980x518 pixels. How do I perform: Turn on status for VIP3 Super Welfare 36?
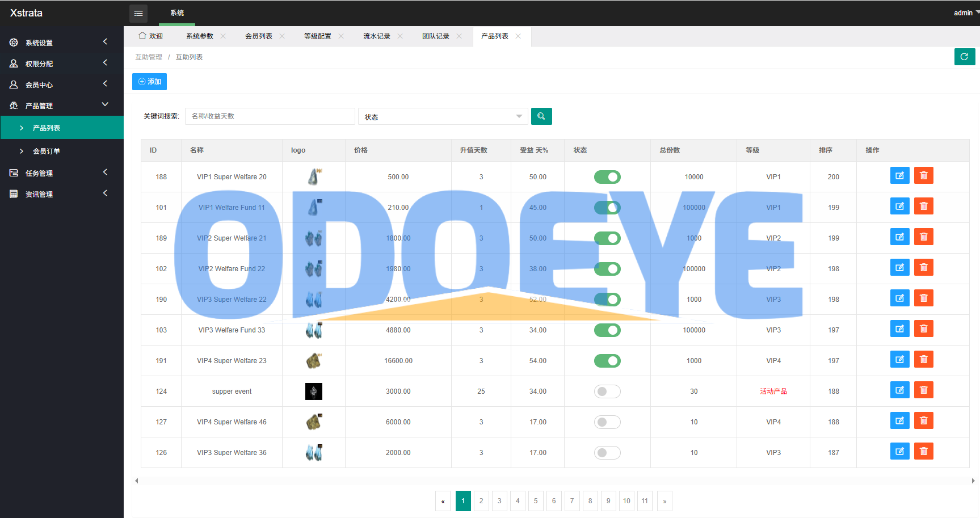coord(607,453)
